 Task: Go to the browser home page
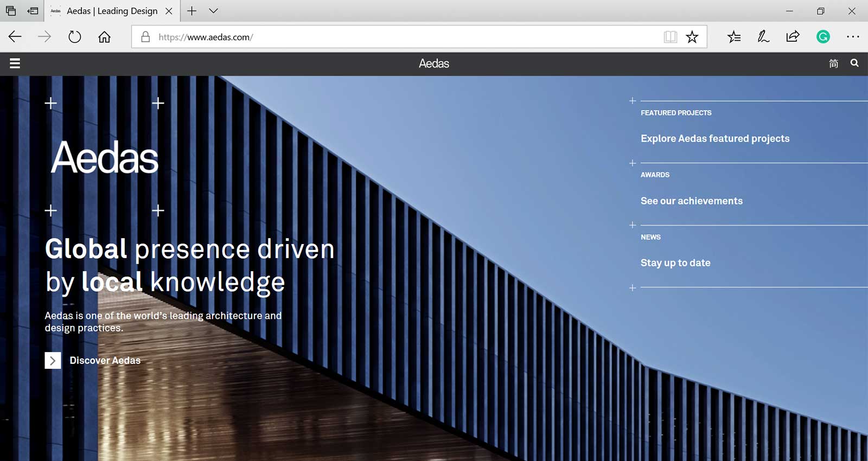click(104, 37)
